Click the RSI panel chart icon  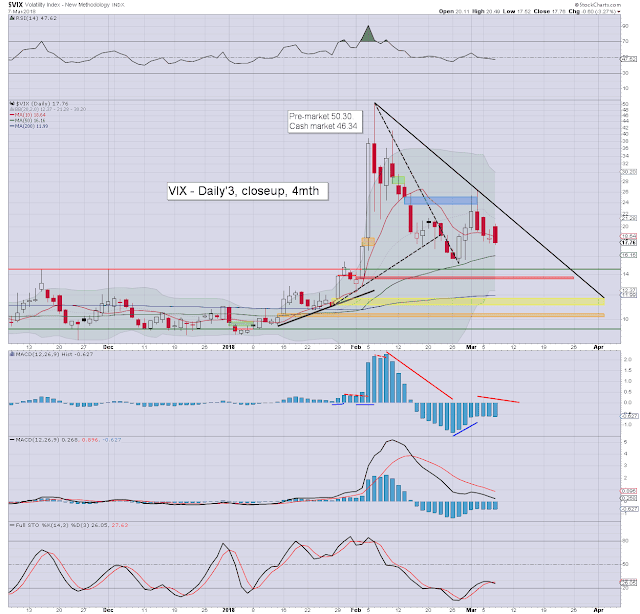click(12, 18)
